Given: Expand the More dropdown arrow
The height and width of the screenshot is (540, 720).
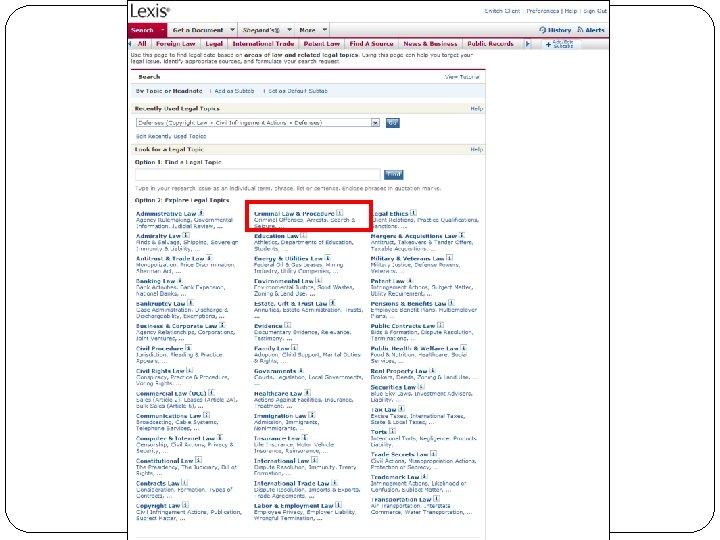Looking at the screenshot, I should coord(325,30).
